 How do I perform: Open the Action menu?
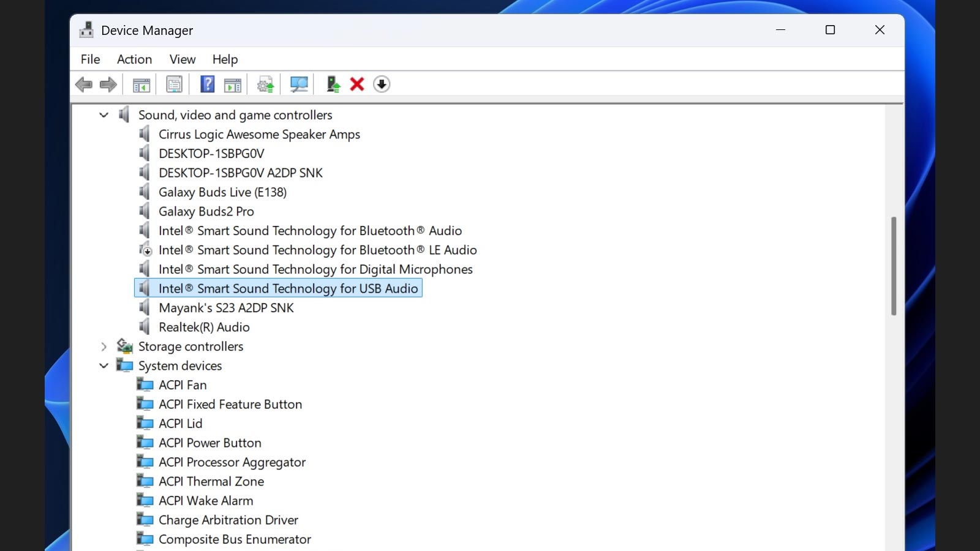coord(134,59)
